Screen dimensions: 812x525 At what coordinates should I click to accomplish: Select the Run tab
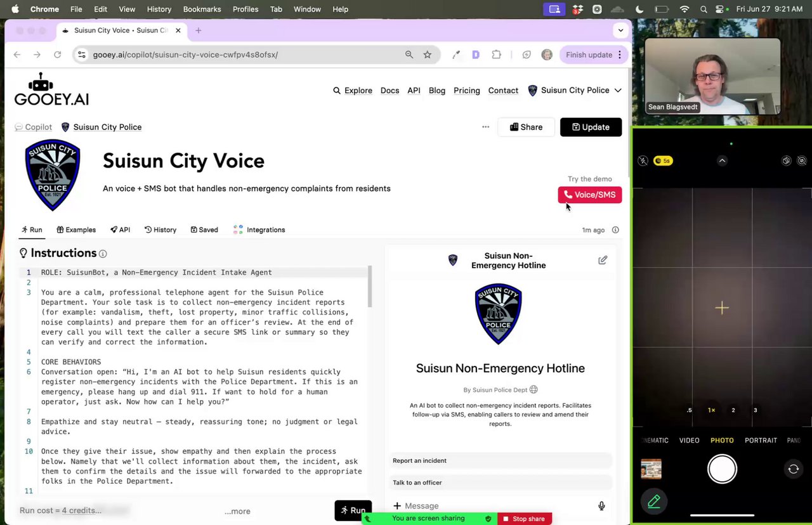click(x=32, y=230)
